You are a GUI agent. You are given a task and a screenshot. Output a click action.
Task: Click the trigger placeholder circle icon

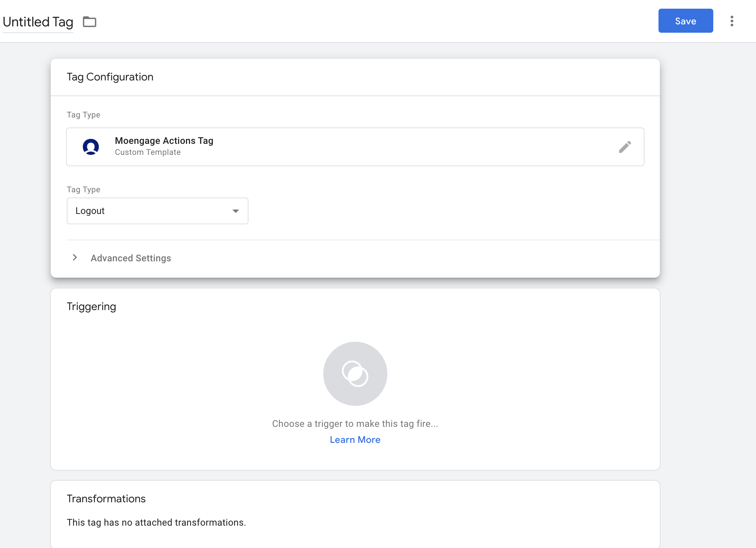click(x=355, y=373)
